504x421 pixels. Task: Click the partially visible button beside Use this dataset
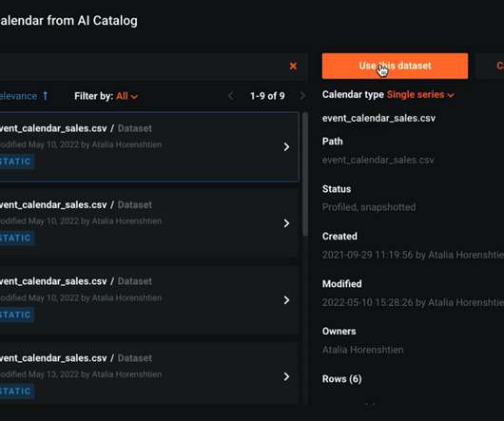click(x=490, y=66)
